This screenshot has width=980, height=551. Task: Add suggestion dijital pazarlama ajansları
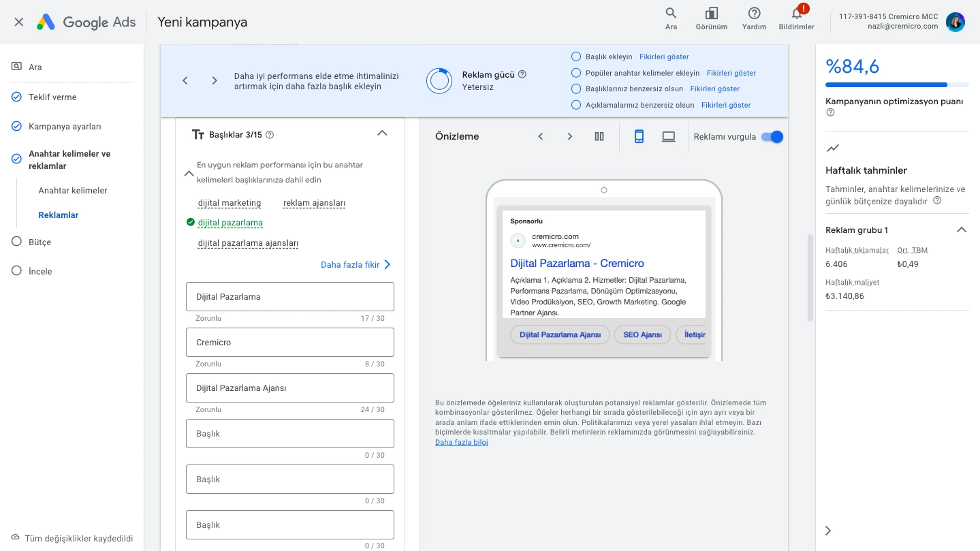(x=248, y=243)
